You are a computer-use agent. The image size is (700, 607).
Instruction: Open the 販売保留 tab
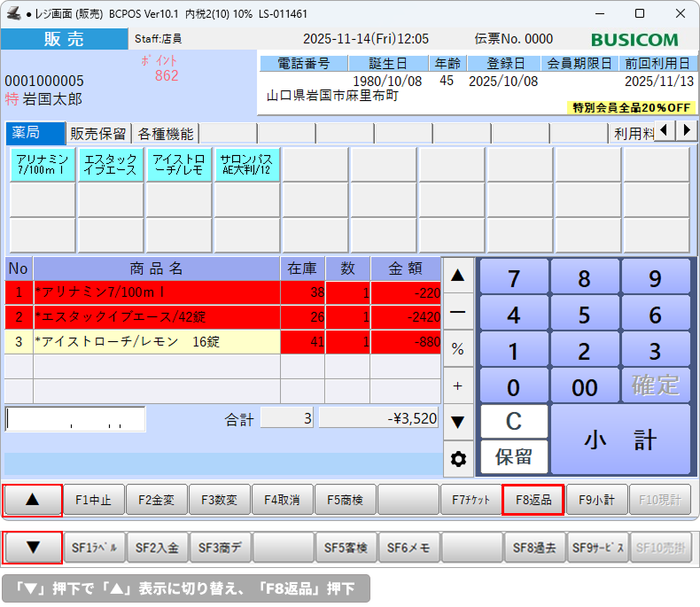click(99, 134)
